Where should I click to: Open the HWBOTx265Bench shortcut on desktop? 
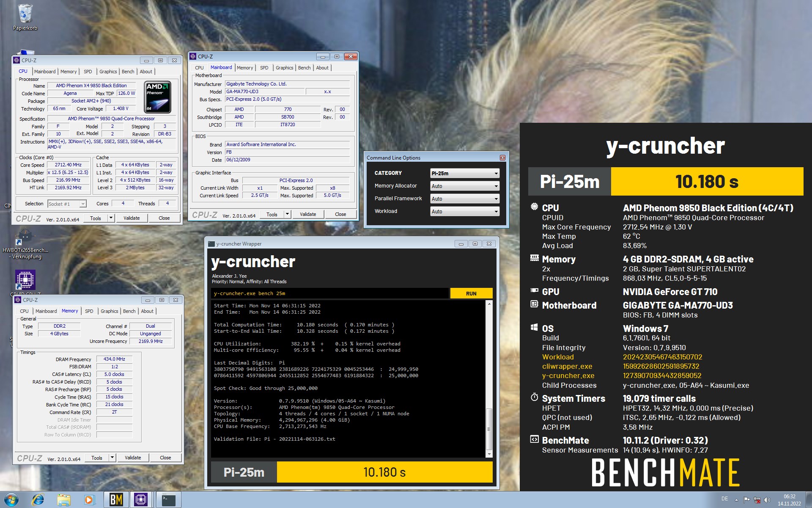(x=25, y=243)
